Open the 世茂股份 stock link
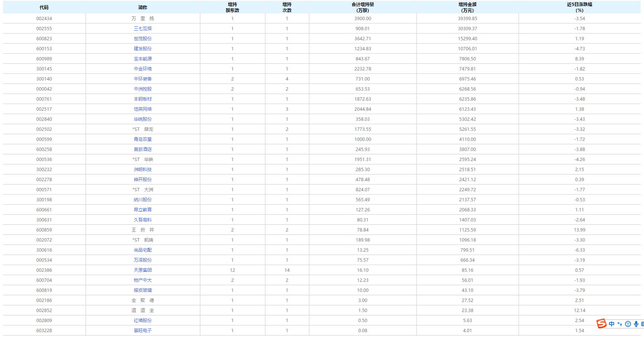This screenshot has height=337, width=644. (x=143, y=39)
